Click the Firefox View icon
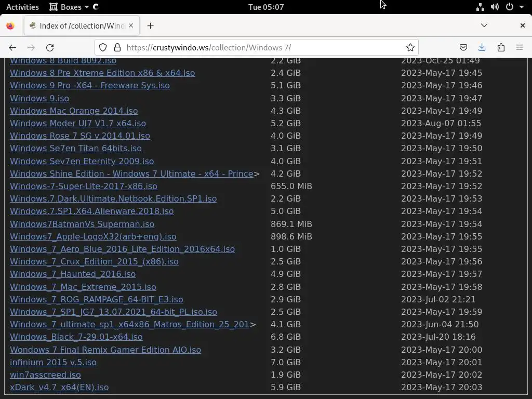532x399 pixels. (x=10, y=26)
